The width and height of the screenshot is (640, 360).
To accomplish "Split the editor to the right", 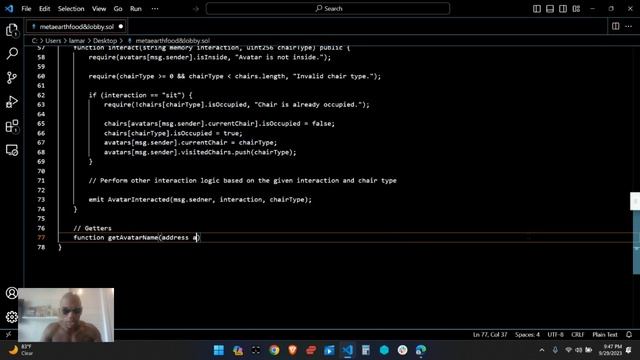I will coord(616,26).
